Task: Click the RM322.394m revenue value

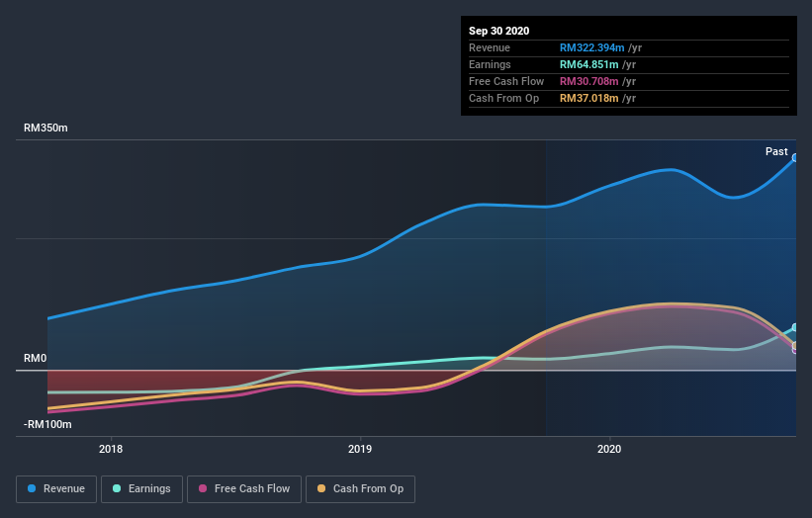Action: pos(591,47)
